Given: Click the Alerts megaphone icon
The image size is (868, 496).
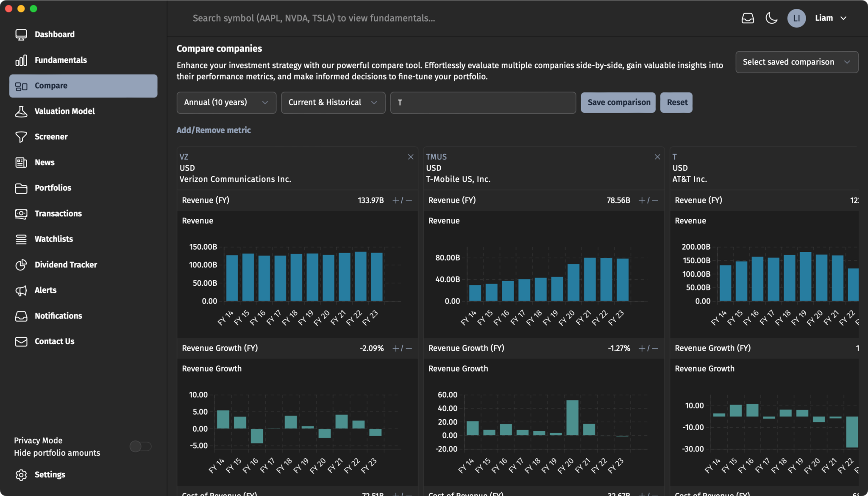Looking at the screenshot, I should (x=21, y=290).
